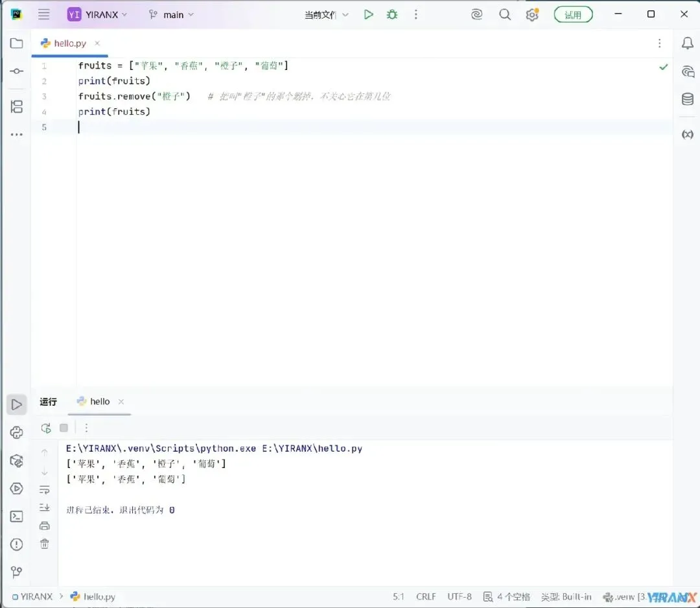The width and height of the screenshot is (700, 608).
Task: Open the Database tool window
Action: coord(688,99)
